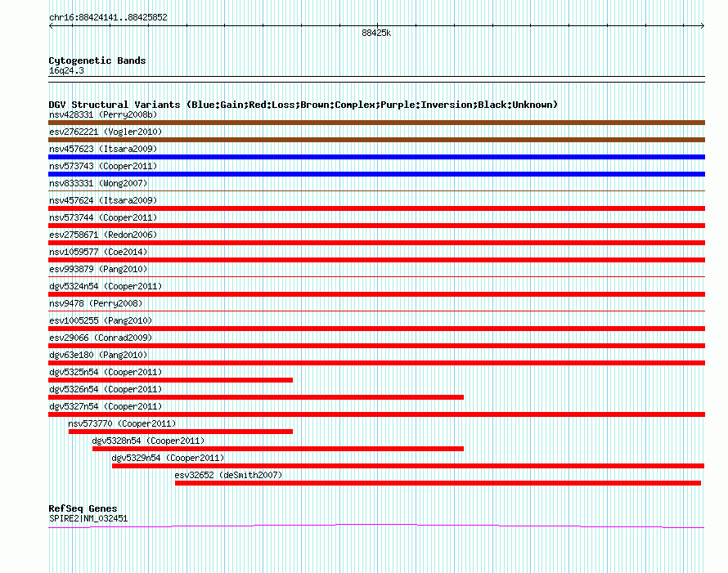Viewport: 728px width, 573px height.
Task: Click the red bar under dgv5324n54
Action: tap(376, 294)
